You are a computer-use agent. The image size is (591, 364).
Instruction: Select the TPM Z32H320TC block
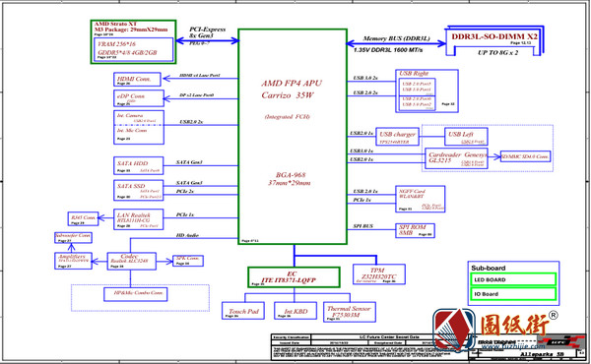[379, 274]
